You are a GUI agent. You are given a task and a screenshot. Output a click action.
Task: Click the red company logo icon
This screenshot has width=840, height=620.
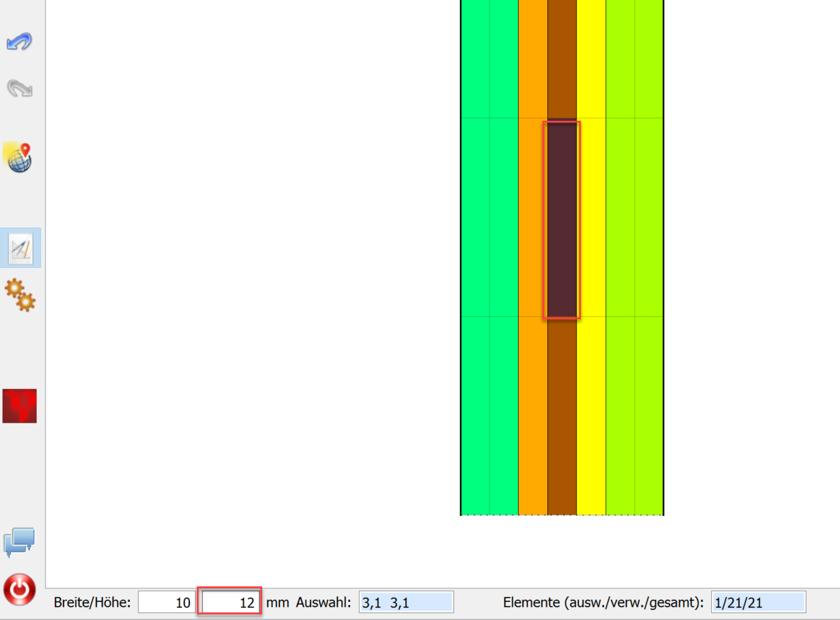coord(19,406)
